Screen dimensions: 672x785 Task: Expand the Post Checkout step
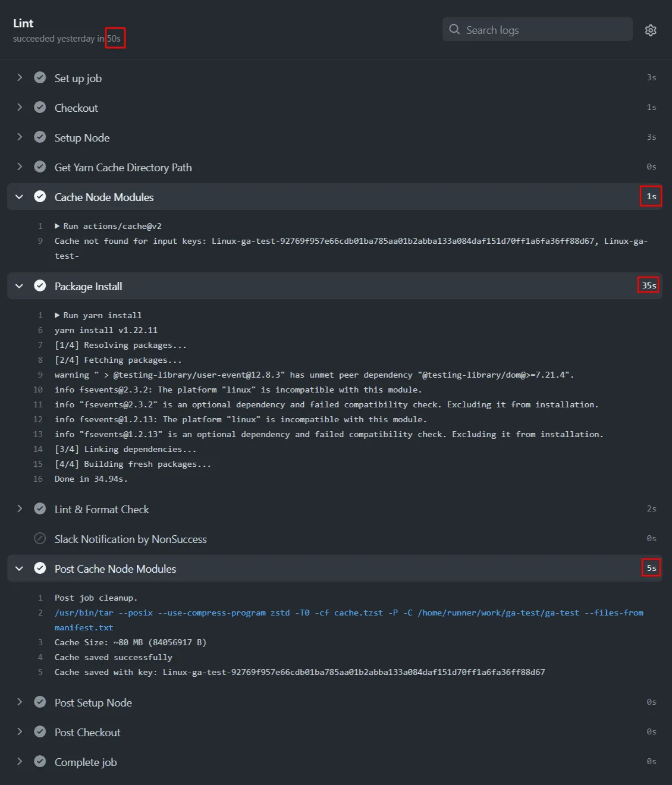tap(20, 732)
